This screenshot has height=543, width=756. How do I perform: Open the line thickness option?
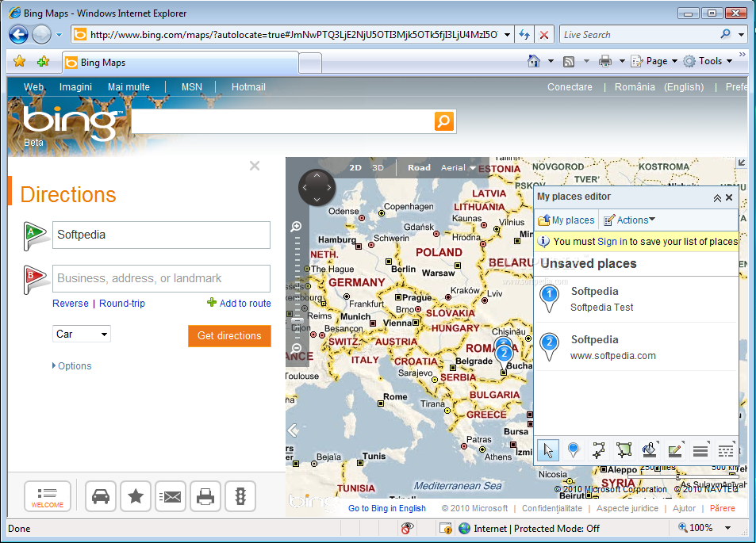click(700, 450)
